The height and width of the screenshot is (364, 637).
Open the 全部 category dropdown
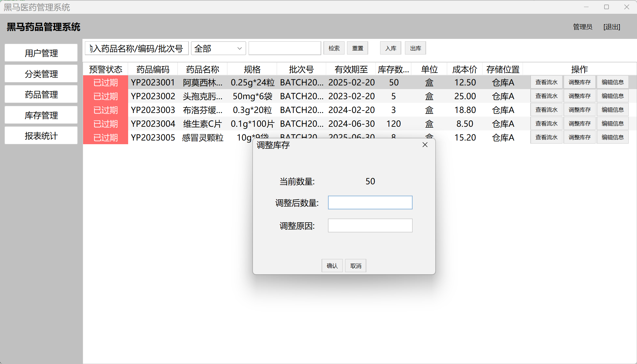click(218, 48)
